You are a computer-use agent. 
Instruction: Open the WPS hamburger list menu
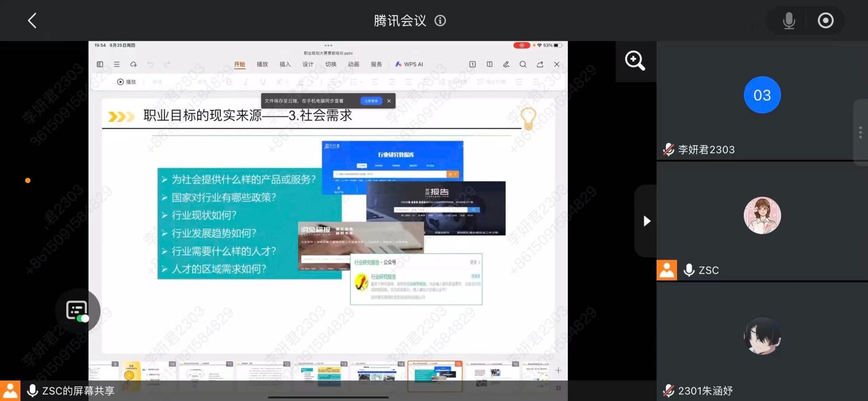pos(117,64)
